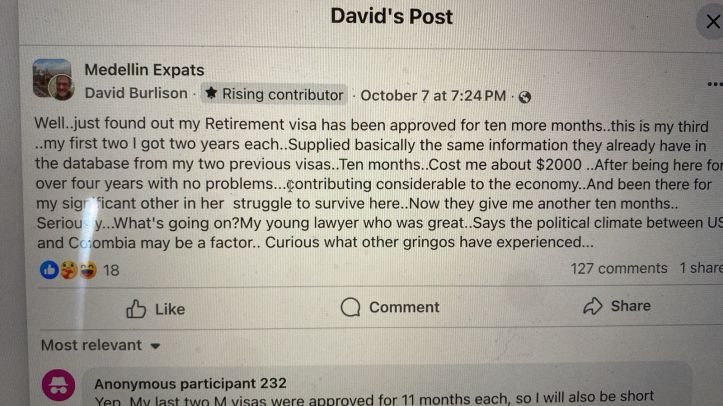
Task: Open the October 7 post timestamp
Action: tap(433, 96)
